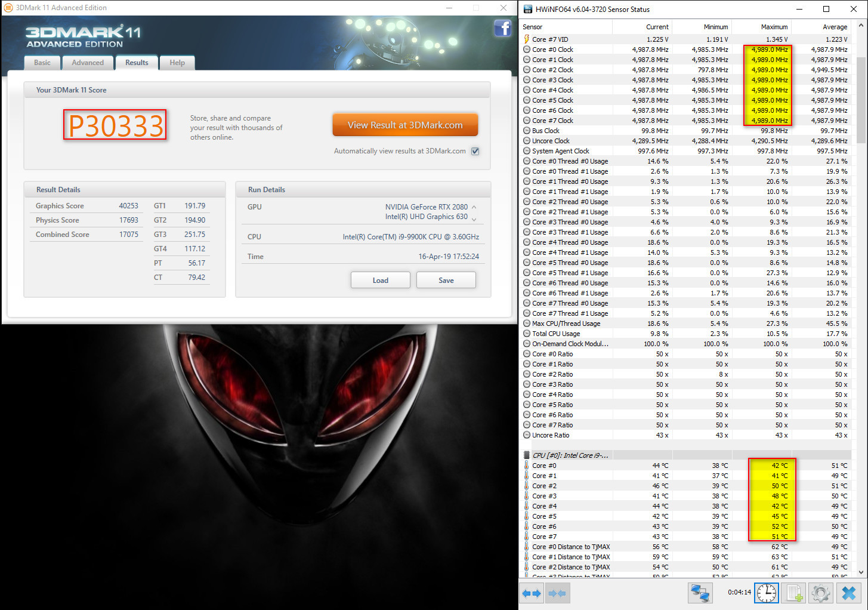This screenshot has width=868, height=610.
Task: Click CPU [#0] Intel Core i9 chip icon
Action: [x=527, y=455]
